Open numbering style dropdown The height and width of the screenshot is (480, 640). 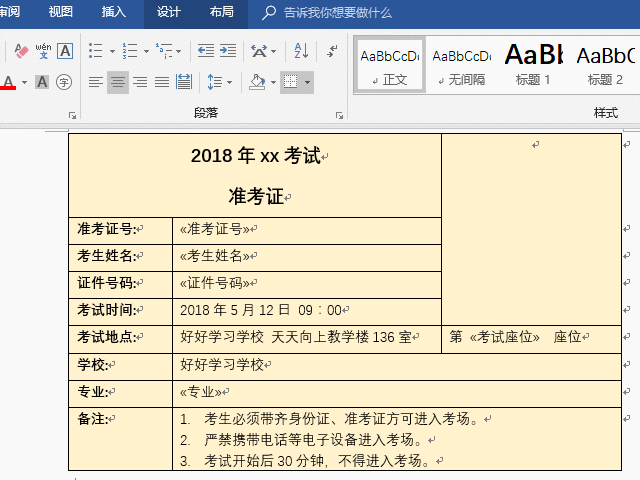click(x=146, y=51)
